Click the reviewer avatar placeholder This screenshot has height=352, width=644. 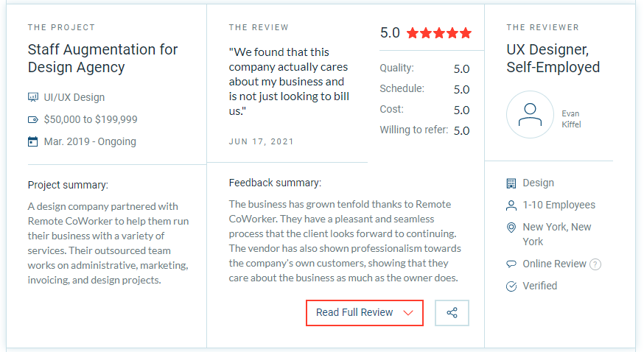(x=531, y=114)
